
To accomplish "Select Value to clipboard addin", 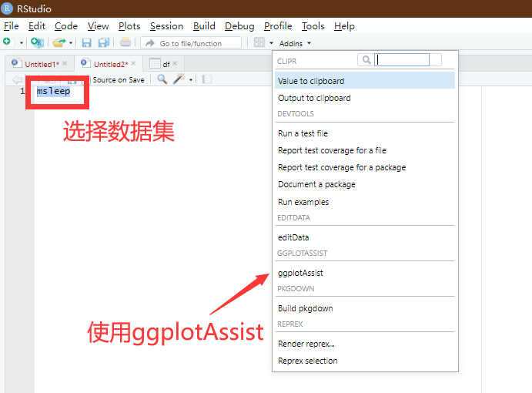I will click(x=365, y=81).
